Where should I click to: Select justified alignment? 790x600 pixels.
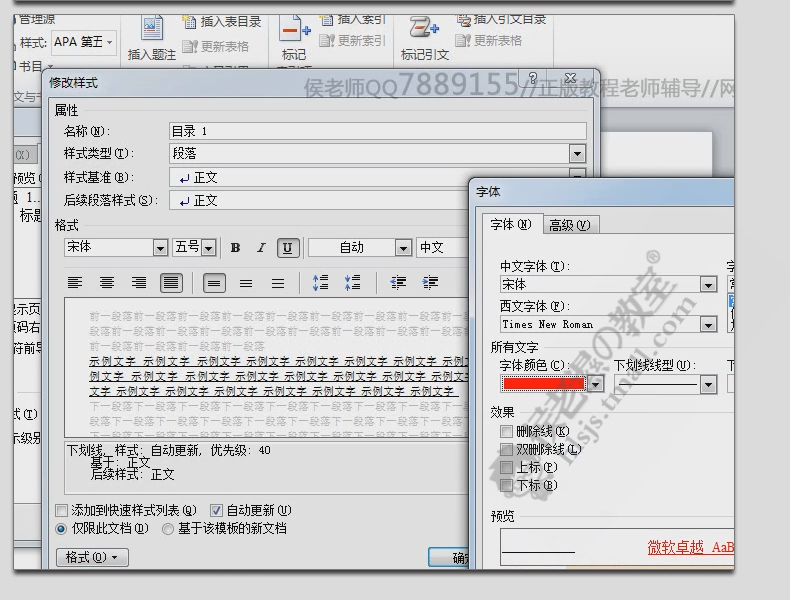point(171,283)
